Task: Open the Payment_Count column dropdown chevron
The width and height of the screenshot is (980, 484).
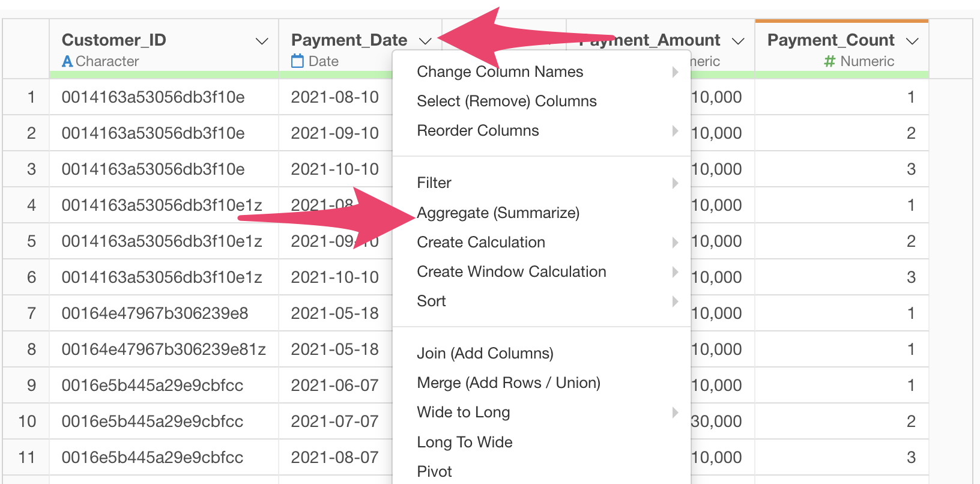Action: pos(912,41)
